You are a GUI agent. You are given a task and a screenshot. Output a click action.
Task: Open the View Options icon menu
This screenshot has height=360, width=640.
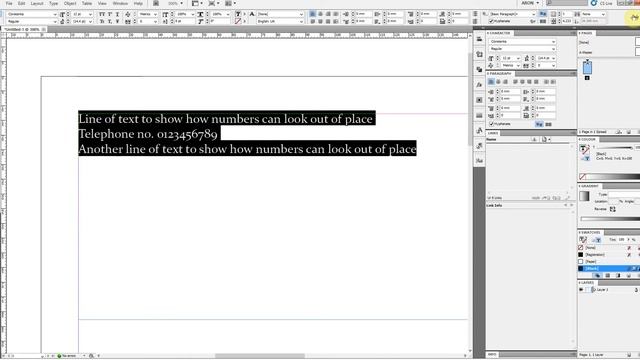[197, 3]
